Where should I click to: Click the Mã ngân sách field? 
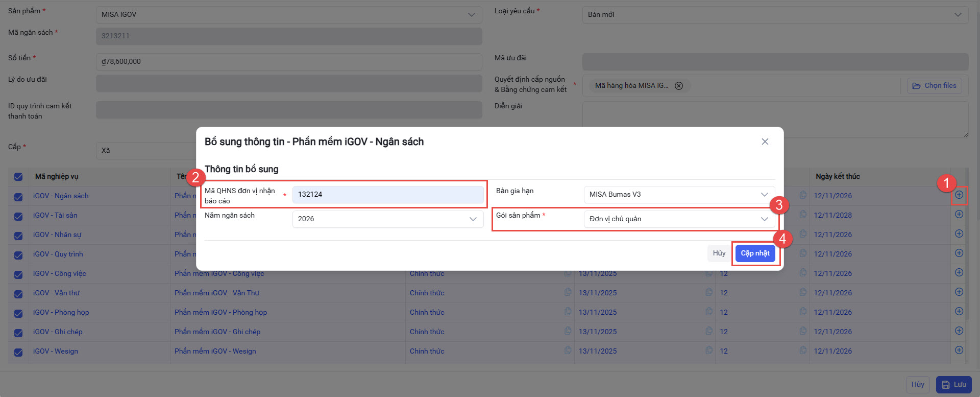point(289,36)
